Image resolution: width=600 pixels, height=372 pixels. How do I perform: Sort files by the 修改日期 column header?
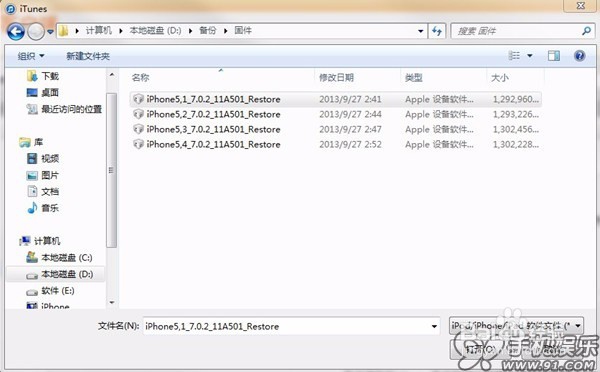(336, 78)
